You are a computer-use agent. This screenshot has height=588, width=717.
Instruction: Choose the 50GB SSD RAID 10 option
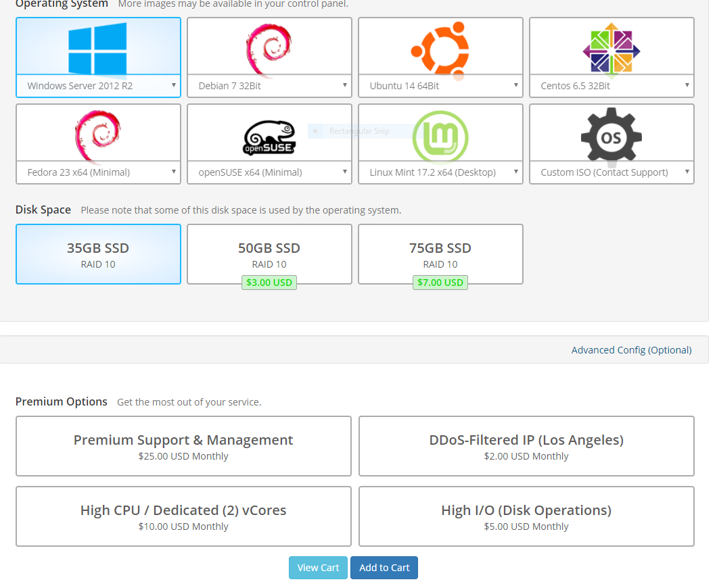coord(269,254)
